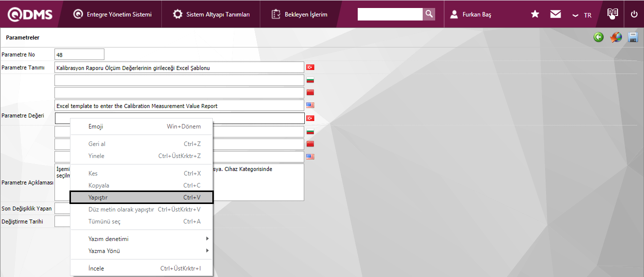
Task: Click the green back arrow icon
Action: point(599,37)
